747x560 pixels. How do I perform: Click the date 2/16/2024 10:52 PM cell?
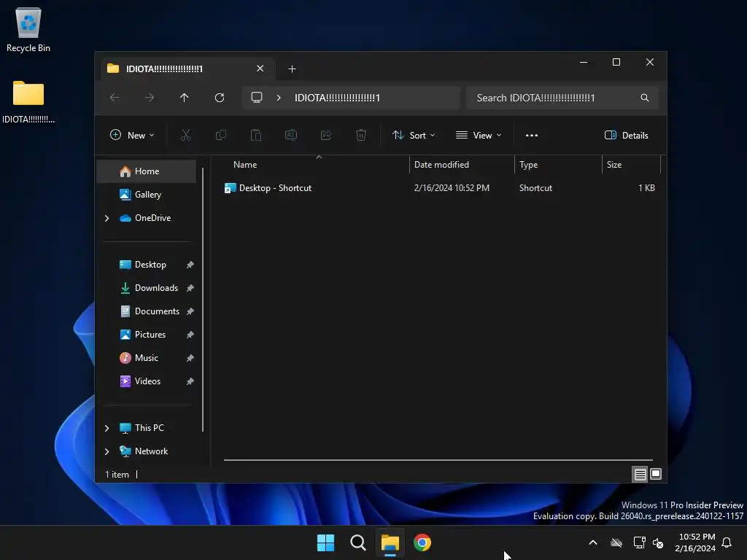pyautogui.click(x=452, y=188)
